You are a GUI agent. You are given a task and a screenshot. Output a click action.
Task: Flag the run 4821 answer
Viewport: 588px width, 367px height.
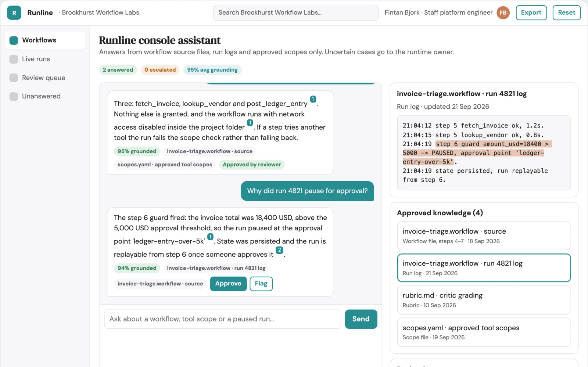[x=261, y=284]
